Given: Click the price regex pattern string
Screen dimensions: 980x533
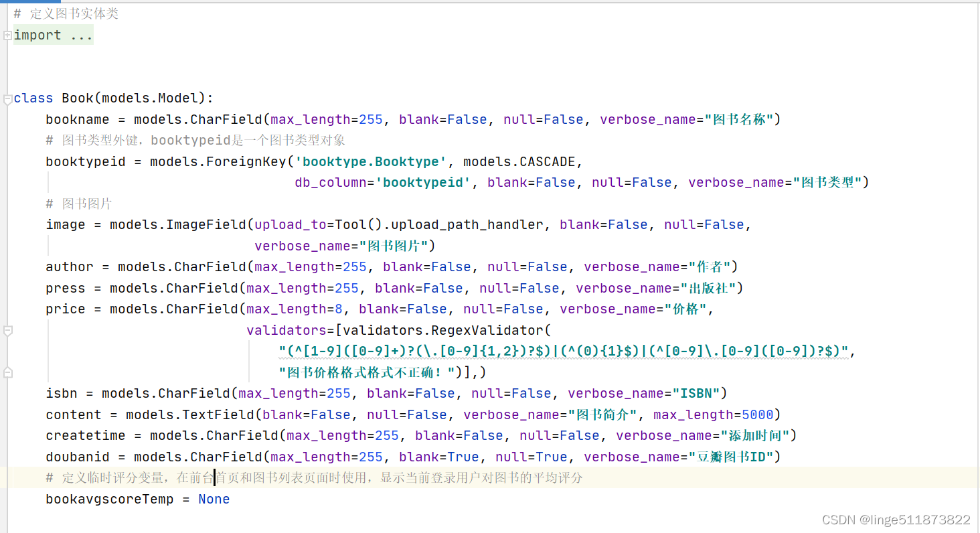Looking at the screenshot, I should click(x=564, y=351).
